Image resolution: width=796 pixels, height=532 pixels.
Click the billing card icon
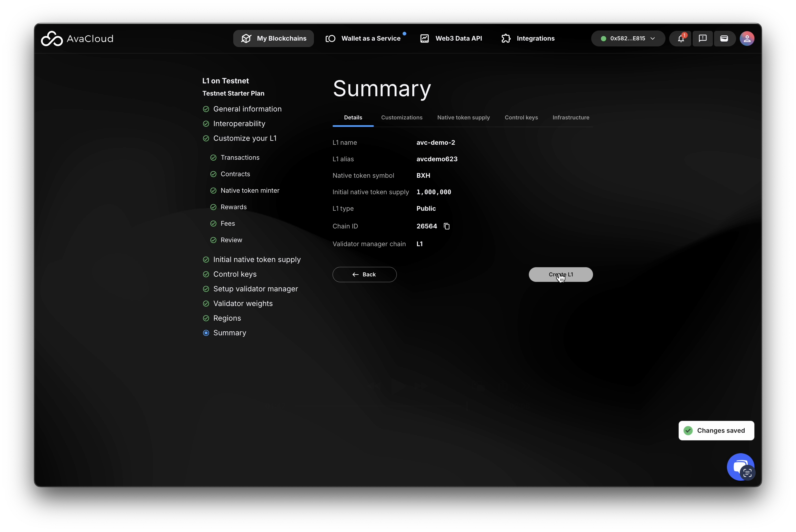(724, 39)
